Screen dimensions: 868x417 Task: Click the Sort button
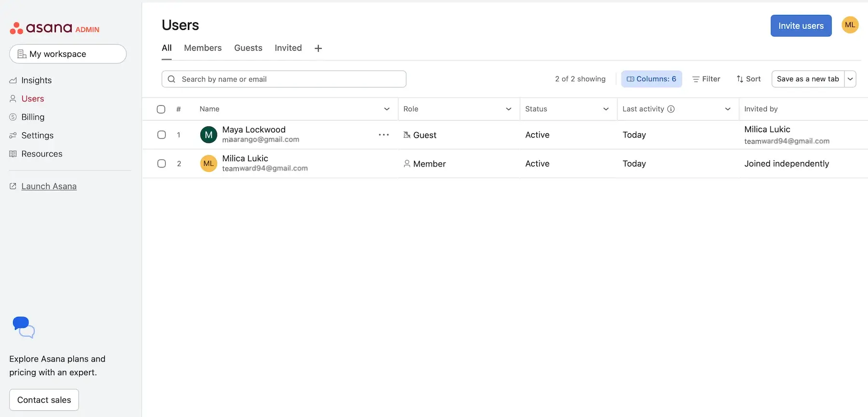(x=748, y=79)
